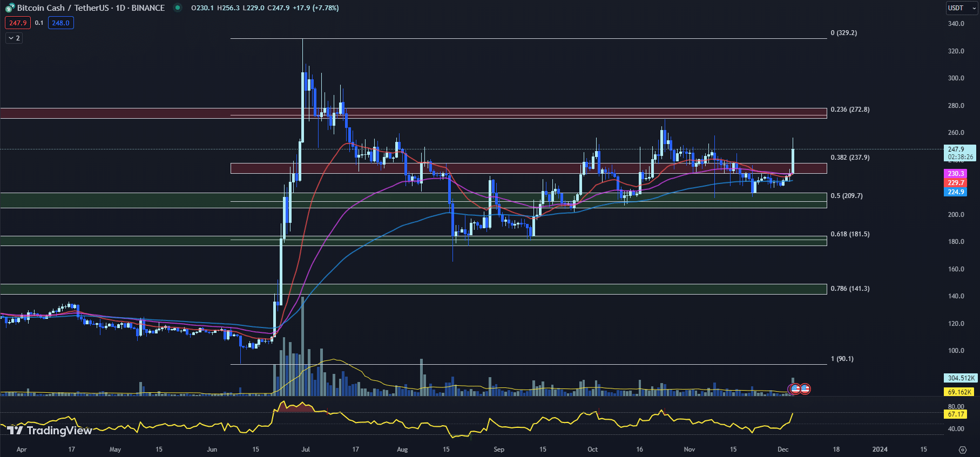Open the USDT currency dropdown
Screen dimensions: 980x457
pos(961,8)
